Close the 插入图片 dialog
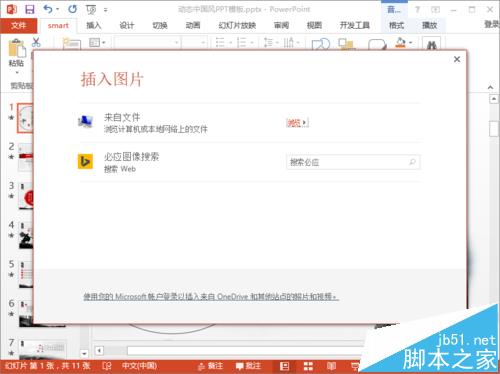Viewport: 500px width, 374px height. pyautogui.click(x=457, y=59)
